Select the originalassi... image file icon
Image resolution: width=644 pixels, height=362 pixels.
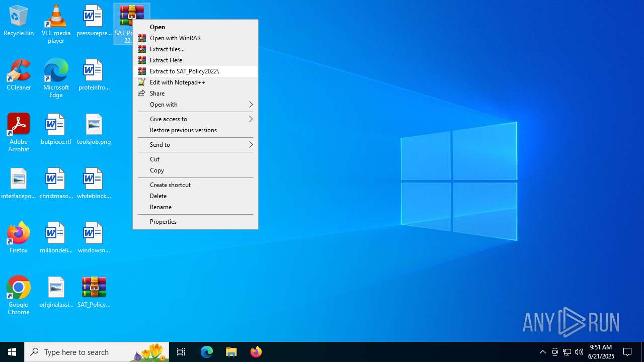coord(56,293)
